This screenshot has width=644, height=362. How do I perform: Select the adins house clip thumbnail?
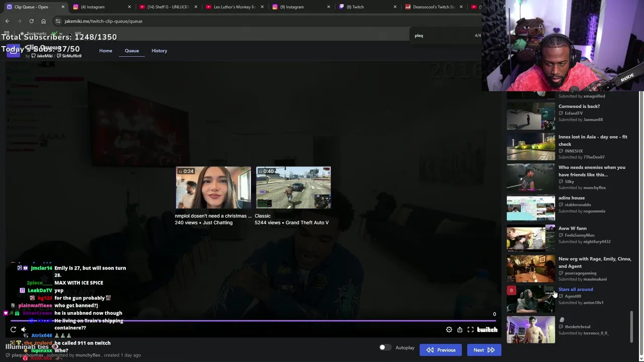[531, 208]
